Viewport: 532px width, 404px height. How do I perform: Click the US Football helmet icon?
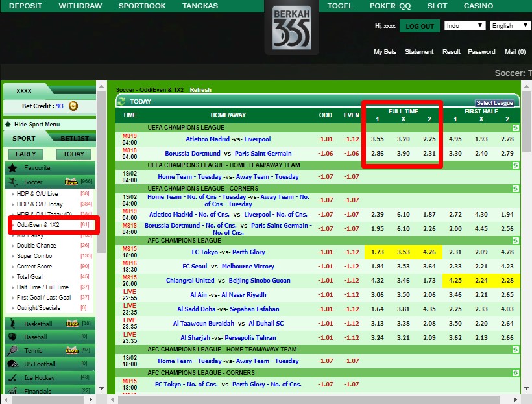coord(13,364)
